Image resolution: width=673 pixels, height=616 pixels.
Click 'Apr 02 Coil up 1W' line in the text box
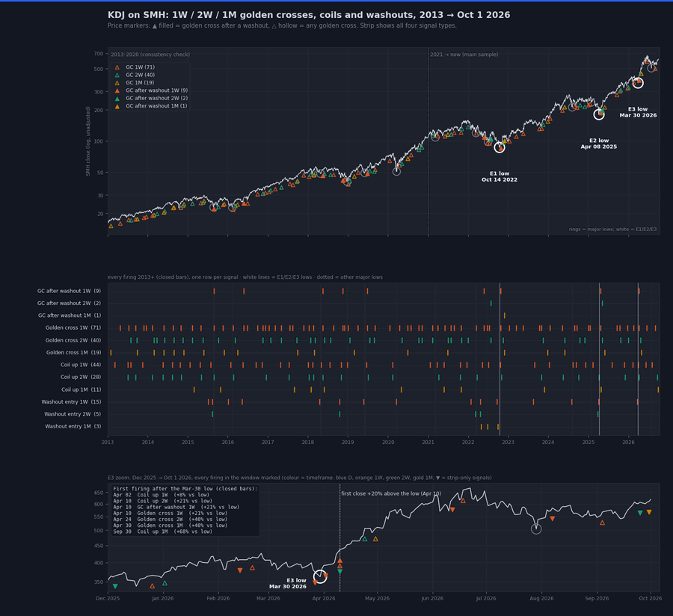(x=162, y=495)
